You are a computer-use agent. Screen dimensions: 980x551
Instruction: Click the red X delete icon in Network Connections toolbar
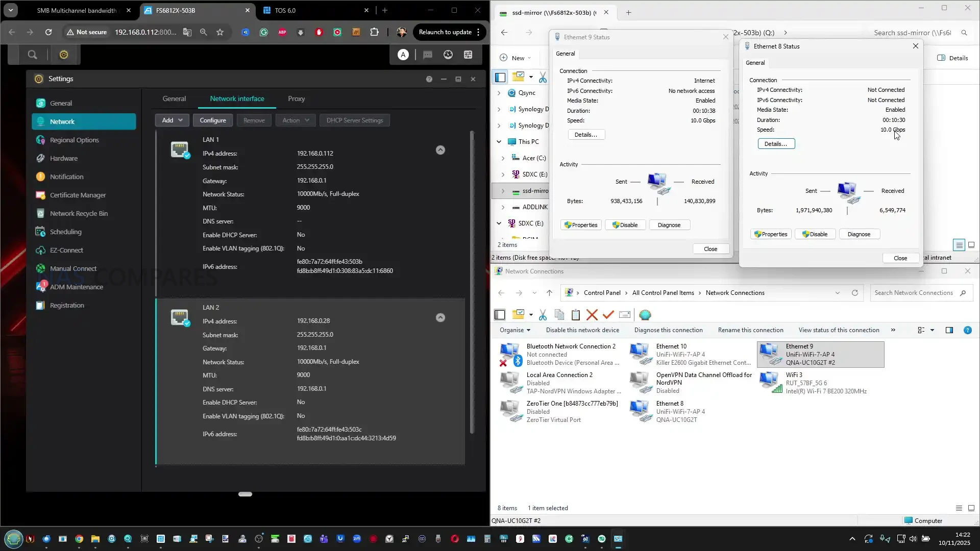pyautogui.click(x=592, y=315)
